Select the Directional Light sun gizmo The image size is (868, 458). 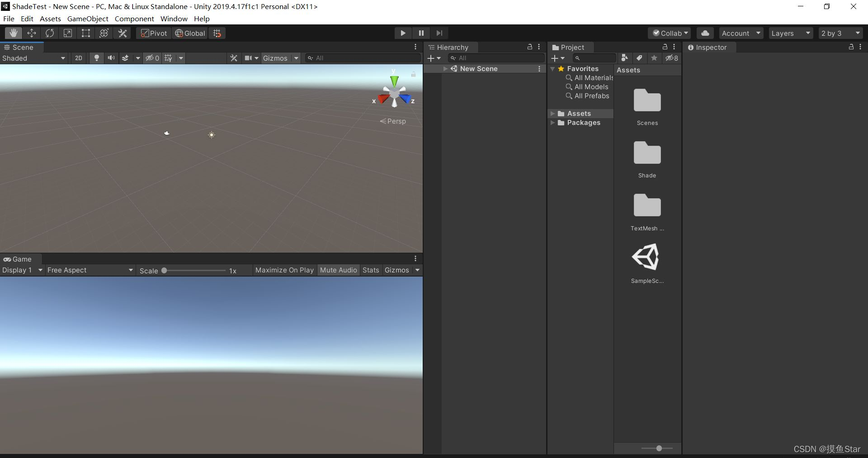pyautogui.click(x=212, y=135)
